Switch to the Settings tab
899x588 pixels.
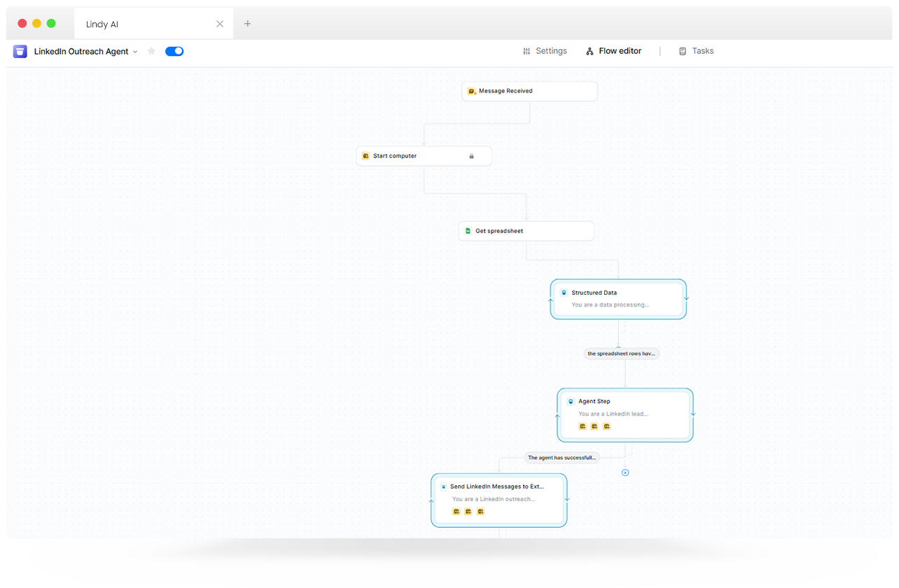pyautogui.click(x=545, y=51)
